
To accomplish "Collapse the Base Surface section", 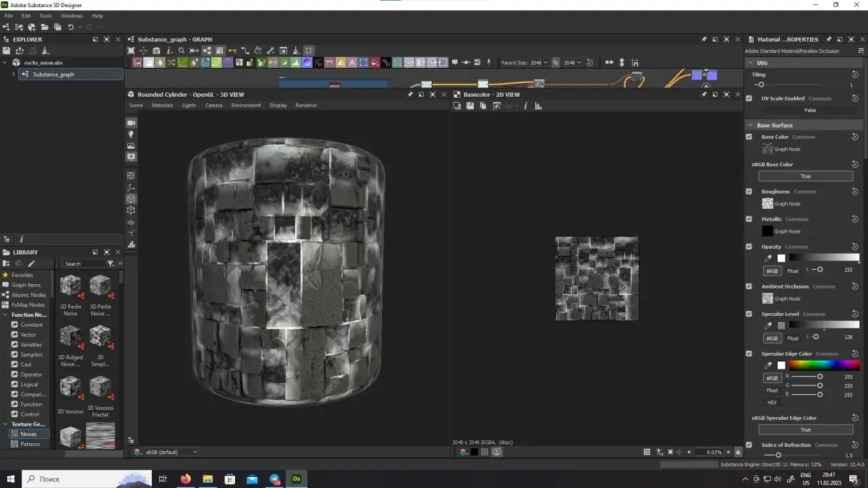I will pyautogui.click(x=750, y=125).
